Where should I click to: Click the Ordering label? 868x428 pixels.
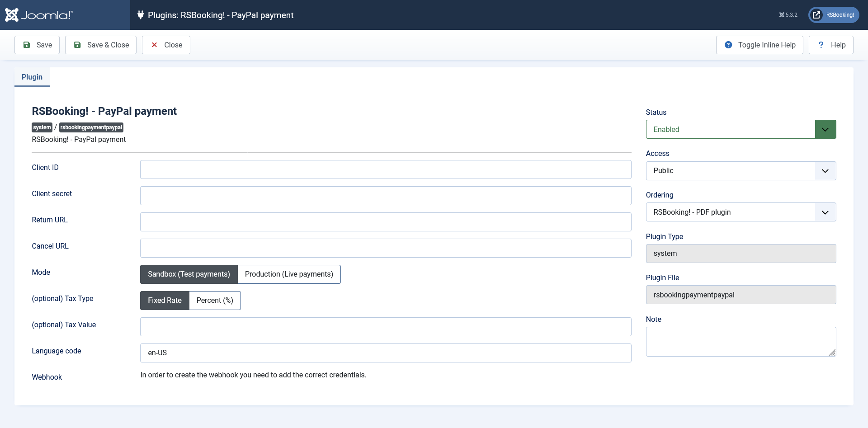(x=660, y=195)
